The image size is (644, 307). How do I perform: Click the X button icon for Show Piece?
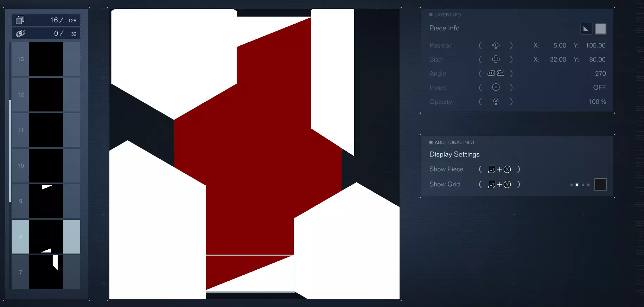pyautogui.click(x=507, y=169)
